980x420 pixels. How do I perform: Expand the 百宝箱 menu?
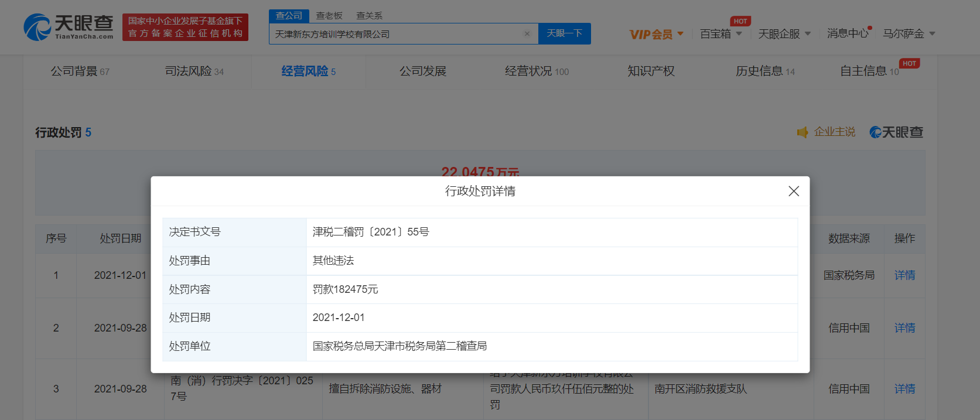tap(721, 34)
